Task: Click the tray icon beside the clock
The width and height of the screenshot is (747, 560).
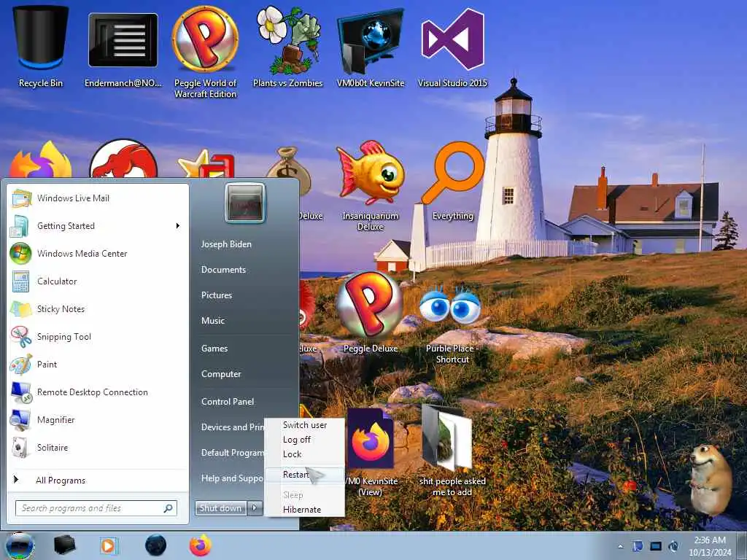Action: [673, 546]
